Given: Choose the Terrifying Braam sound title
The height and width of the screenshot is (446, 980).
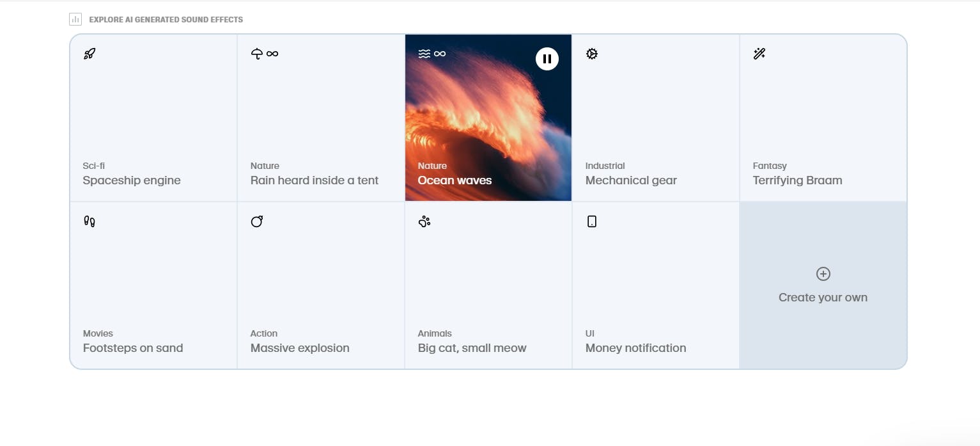Looking at the screenshot, I should pos(798,180).
